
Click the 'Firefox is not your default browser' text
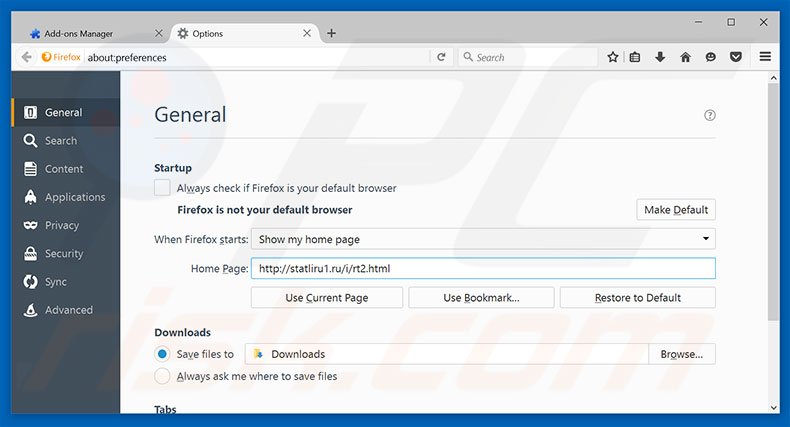[x=265, y=209]
